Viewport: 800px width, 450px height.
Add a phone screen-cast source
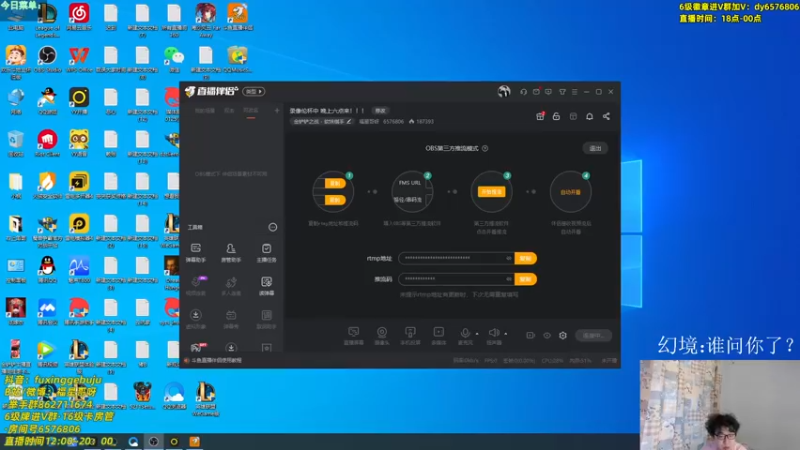pyautogui.click(x=410, y=336)
